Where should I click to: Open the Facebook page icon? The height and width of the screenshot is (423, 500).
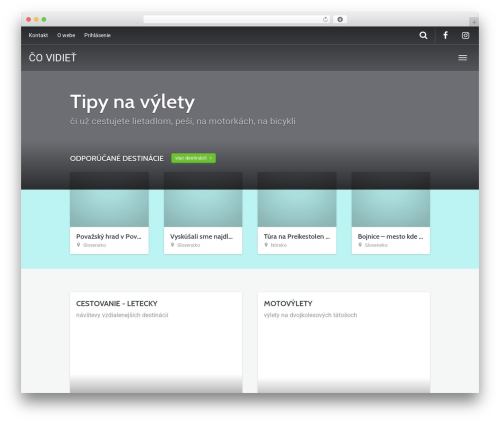click(445, 35)
